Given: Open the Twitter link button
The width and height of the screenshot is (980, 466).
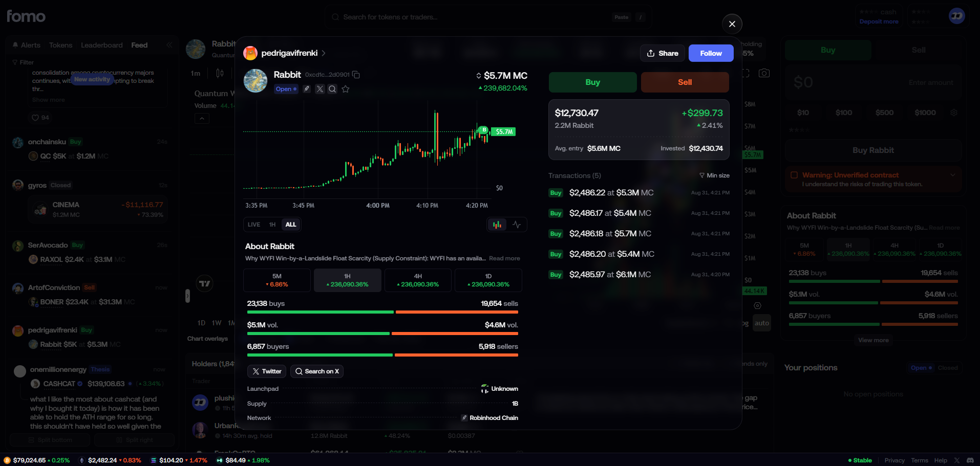Looking at the screenshot, I should point(267,371).
